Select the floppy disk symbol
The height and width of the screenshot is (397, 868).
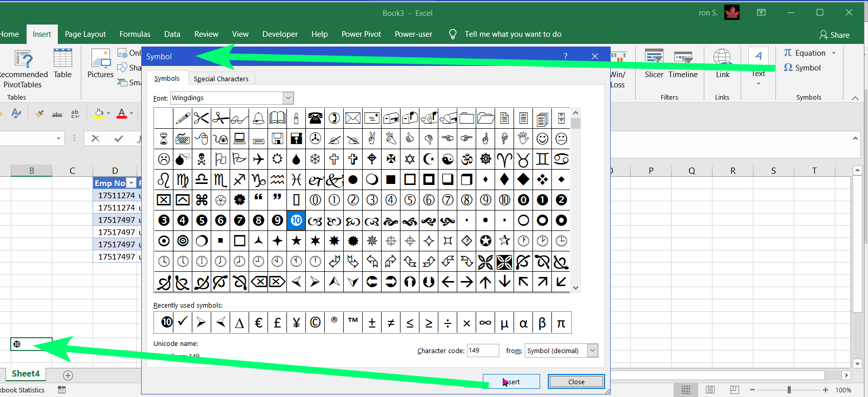tap(277, 138)
